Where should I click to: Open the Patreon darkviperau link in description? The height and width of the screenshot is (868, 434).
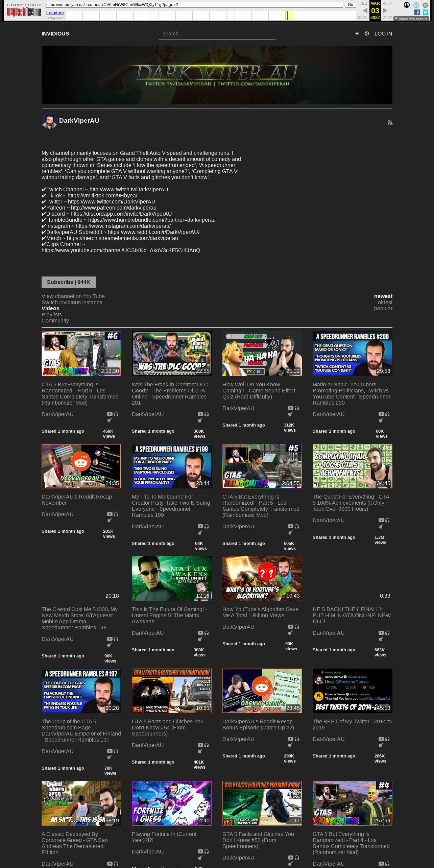(114, 208)
